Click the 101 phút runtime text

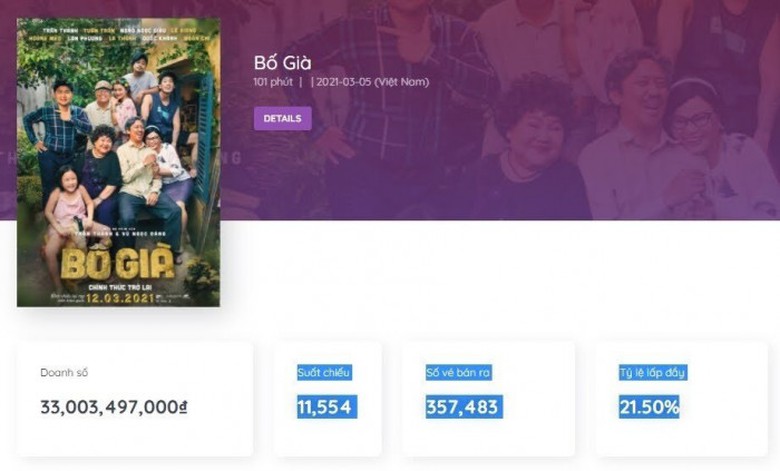click(x=273, y=82)
